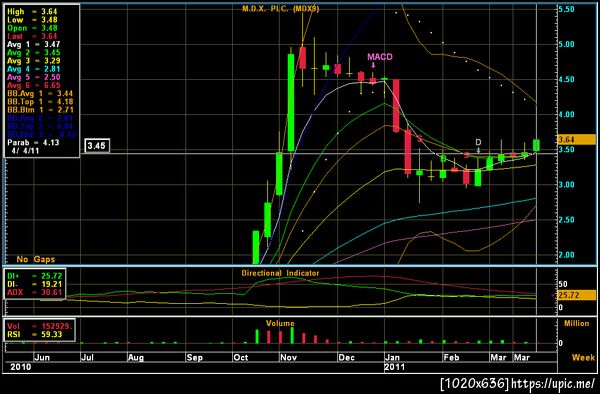Click the Nov month label
This screenshot has height=394, width=600.
click(x=289, y=358)
